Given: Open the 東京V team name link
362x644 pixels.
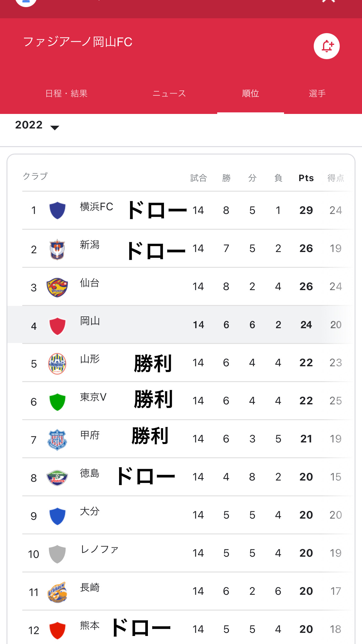Looking at the screenshot, I should coord(93,397).
